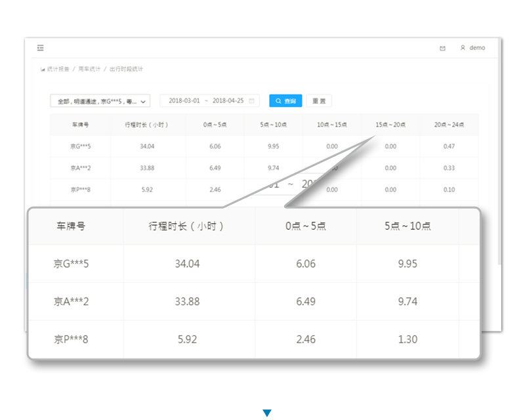
Task: Click 京P***8 plate in the enlarged table
Action: click(71, 339)
